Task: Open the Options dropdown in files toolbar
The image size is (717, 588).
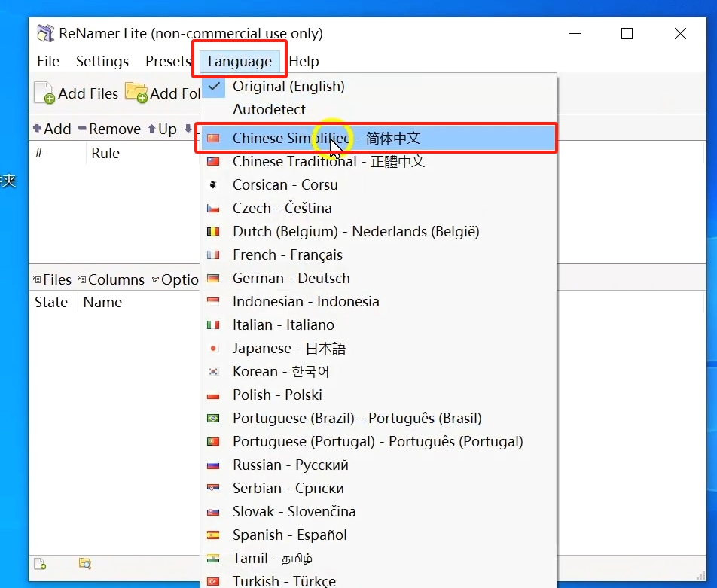Action: pos(175,279)
